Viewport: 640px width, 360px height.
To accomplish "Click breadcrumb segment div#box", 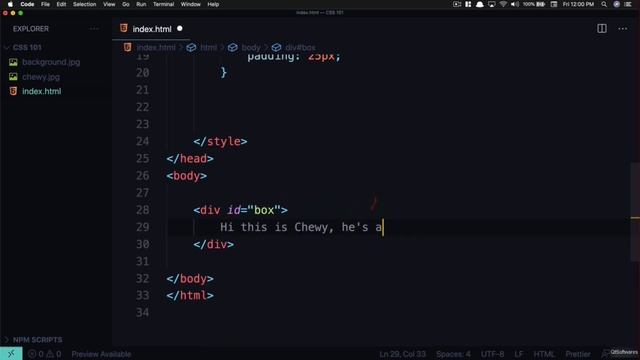I will pyautogui.click(x=300, y=47).
